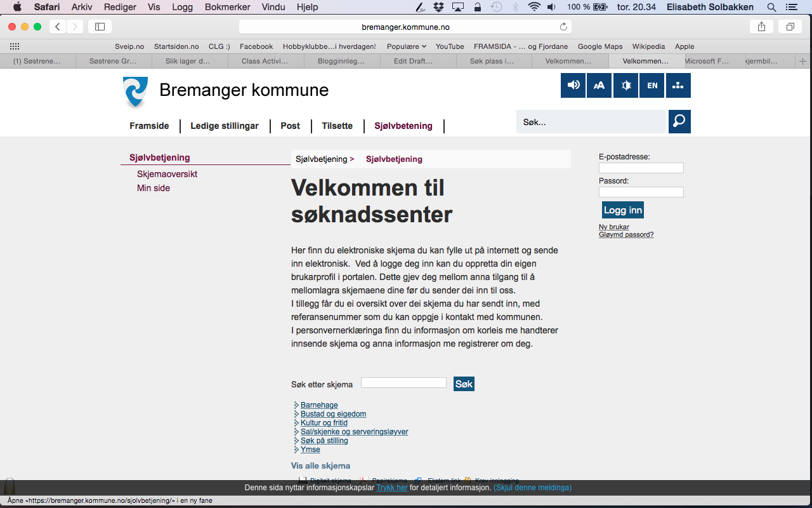Open the Gløymd passord? link
The width and height of the screenshot is (812, 508).
(626, 234)
